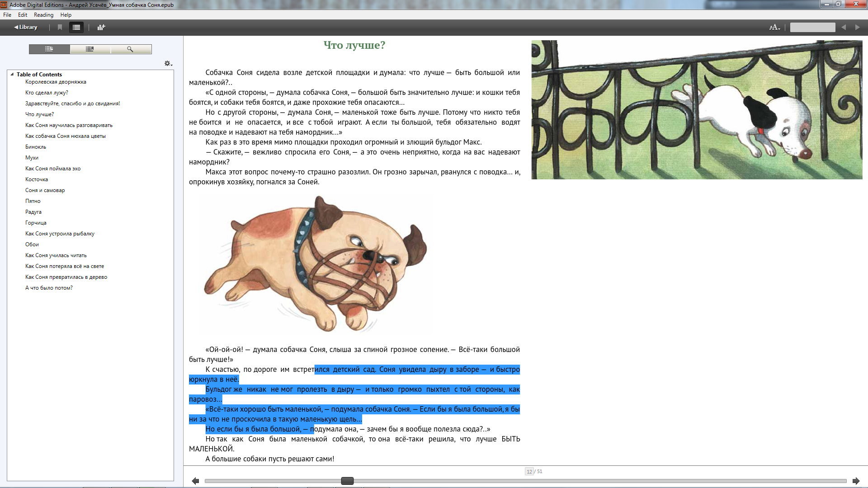
Task: Open chapter "Здравствуйте, спасибо и до свидания!"
Action: click(x=73, y=103)
